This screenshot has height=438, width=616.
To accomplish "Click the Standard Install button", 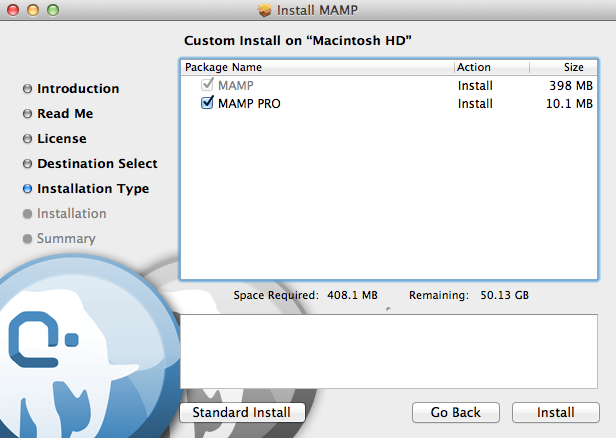I will [242, 412].
